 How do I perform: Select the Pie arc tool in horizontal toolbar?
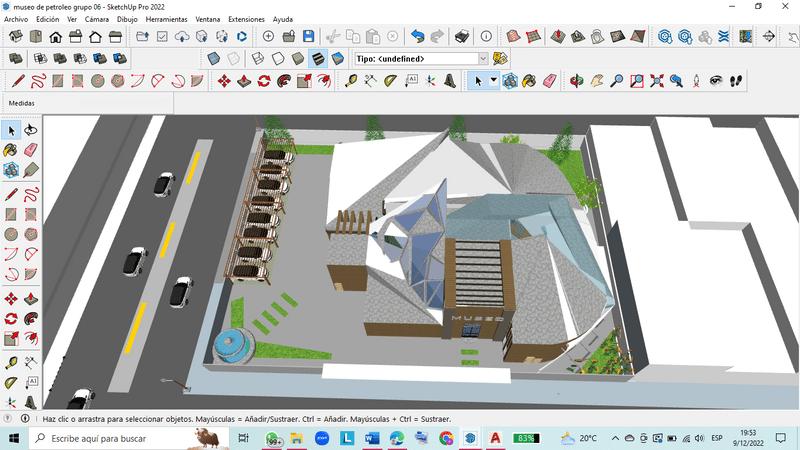point(197,81)
